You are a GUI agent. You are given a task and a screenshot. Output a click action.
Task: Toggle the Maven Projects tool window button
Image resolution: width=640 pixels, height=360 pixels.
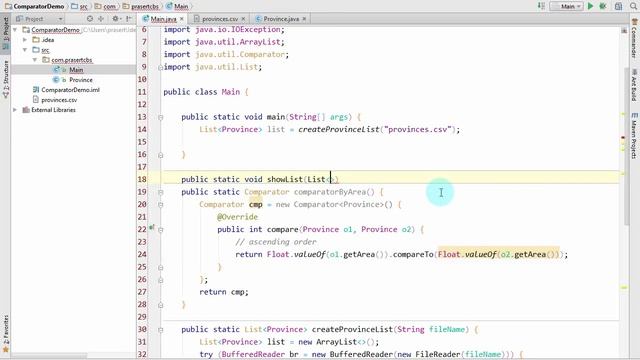(634, 136)
